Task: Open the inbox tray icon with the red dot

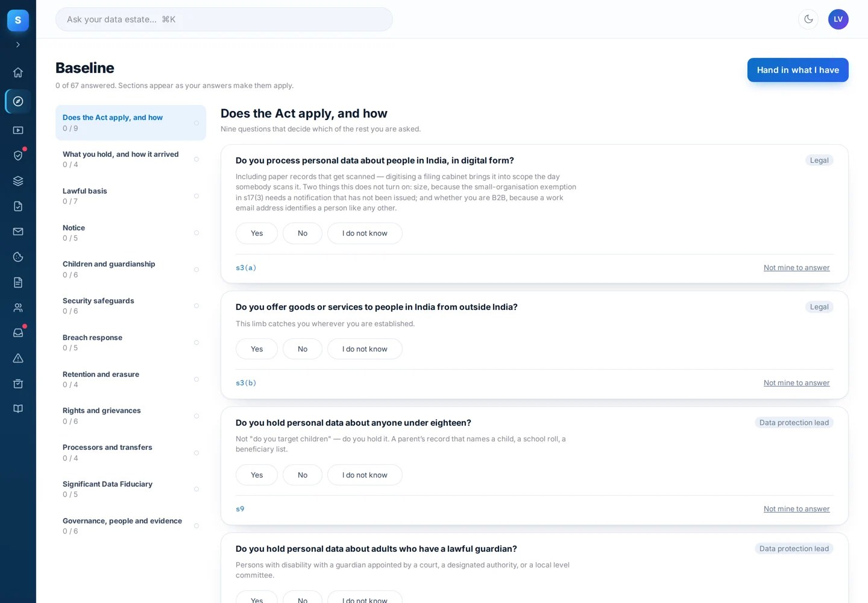Action: pos(18,333)
